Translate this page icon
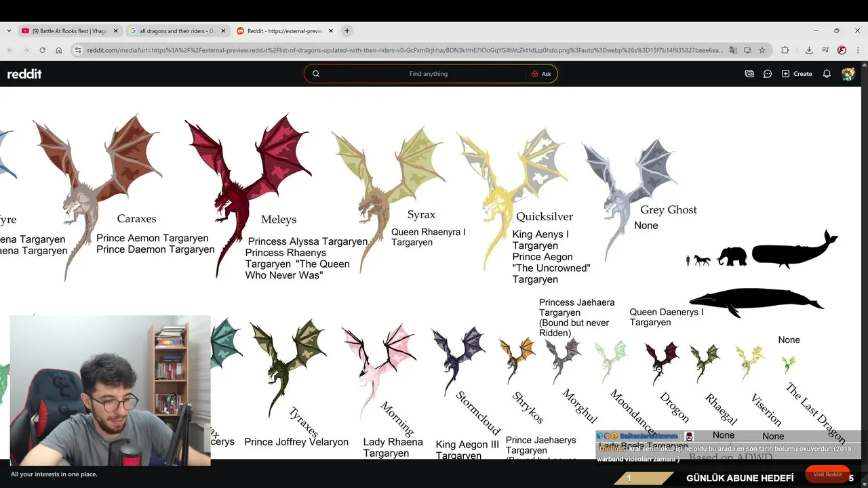Image resolution: width=868 pixels, height=488 pixels. (732, 50)
